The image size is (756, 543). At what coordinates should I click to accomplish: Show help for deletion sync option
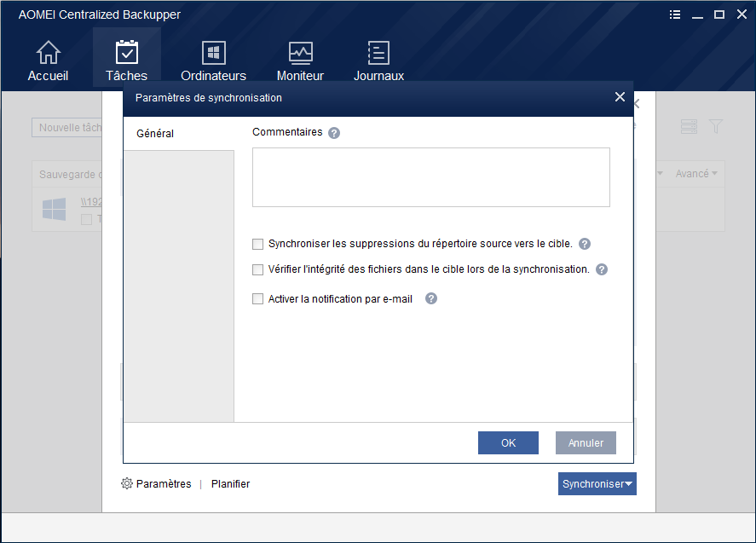click(585, 244)
